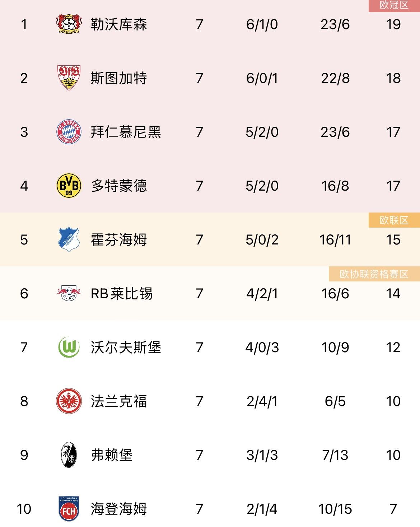The width and height of the screenshot is (420, 527).
Task: Open team page for 拜仁慕尼黑
Action: pos(126,132)
